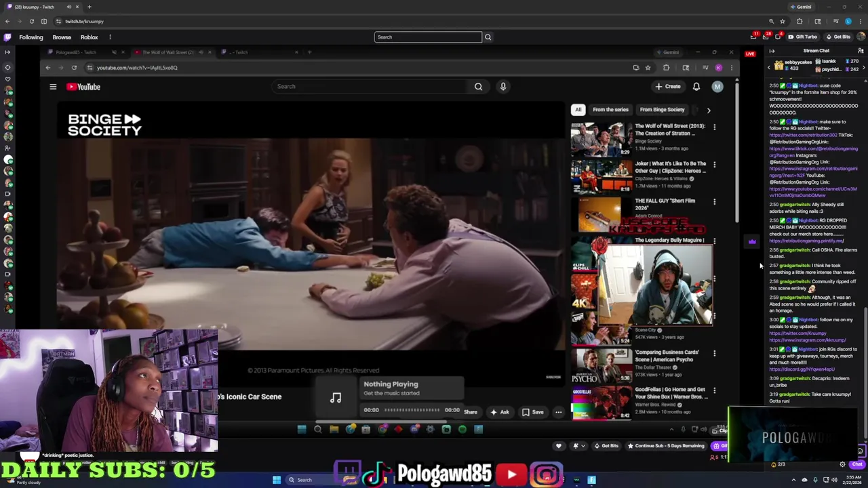Show next gift leaderboard entry

tap(864, 66)
